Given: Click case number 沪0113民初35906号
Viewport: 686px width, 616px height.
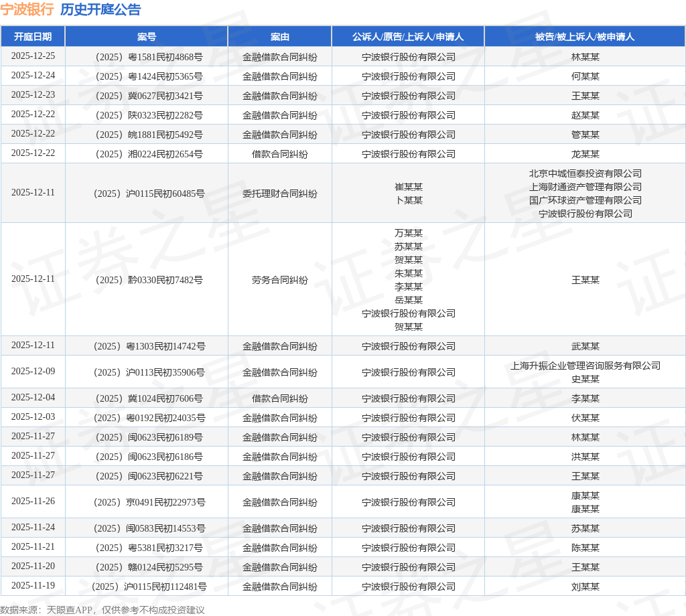Looking at the screenshot, I should 149,372.
